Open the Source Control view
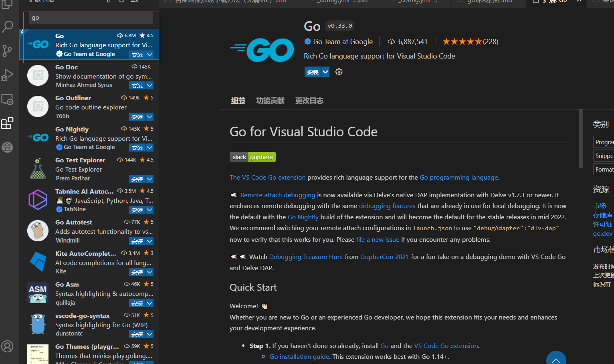Viewport: 614px width, 364px height. (x=7, y=51)
